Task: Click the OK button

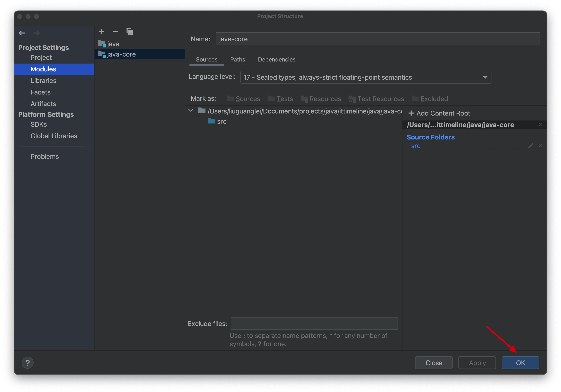Action: click(520, 363)
